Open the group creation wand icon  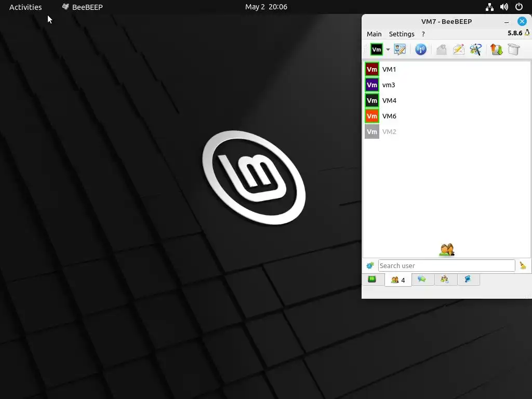[476, 49]
